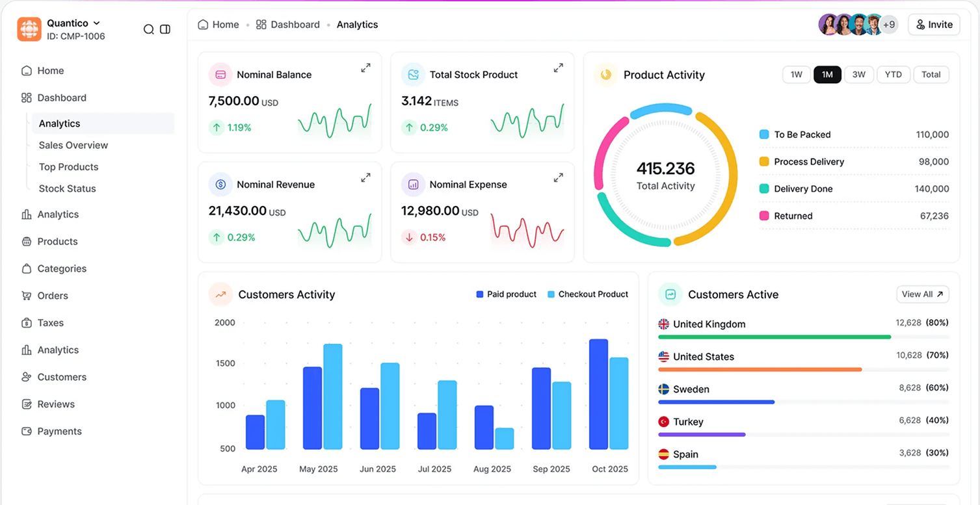Select the 1W time range
This screenshot has height=505, width=980.
[x=796, y=75]
